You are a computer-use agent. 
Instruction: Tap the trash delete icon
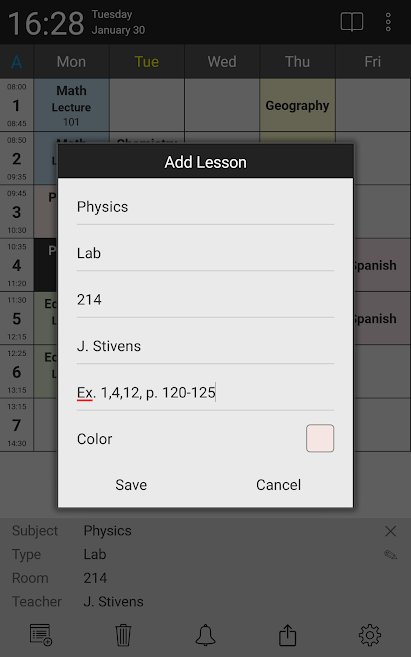click(x=123, y=635)
